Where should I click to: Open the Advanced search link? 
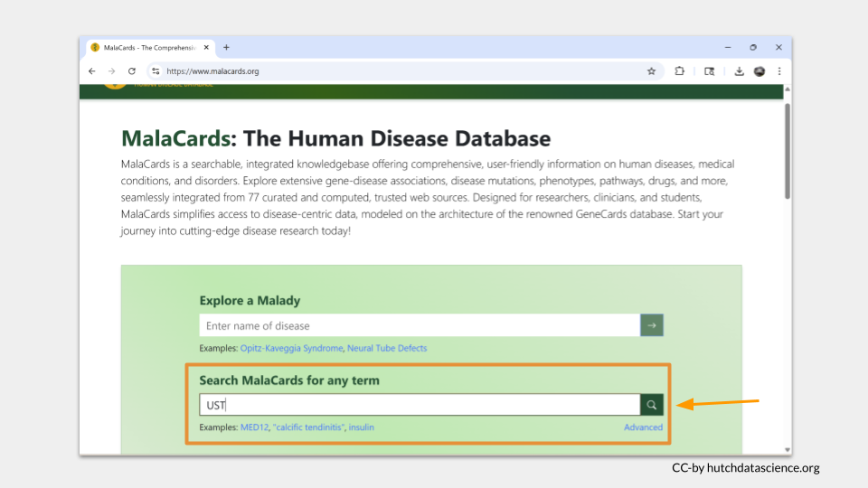click(x=643, y=427)
